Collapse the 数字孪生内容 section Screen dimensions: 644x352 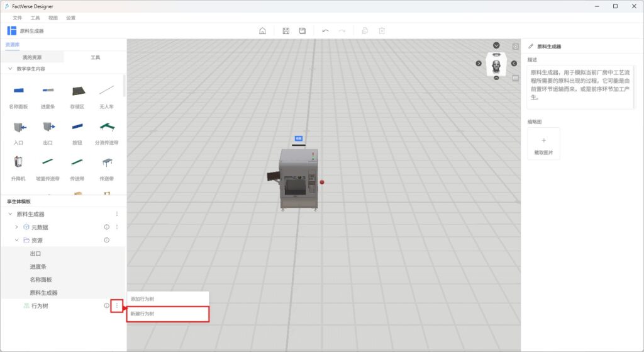coord(10,68)
